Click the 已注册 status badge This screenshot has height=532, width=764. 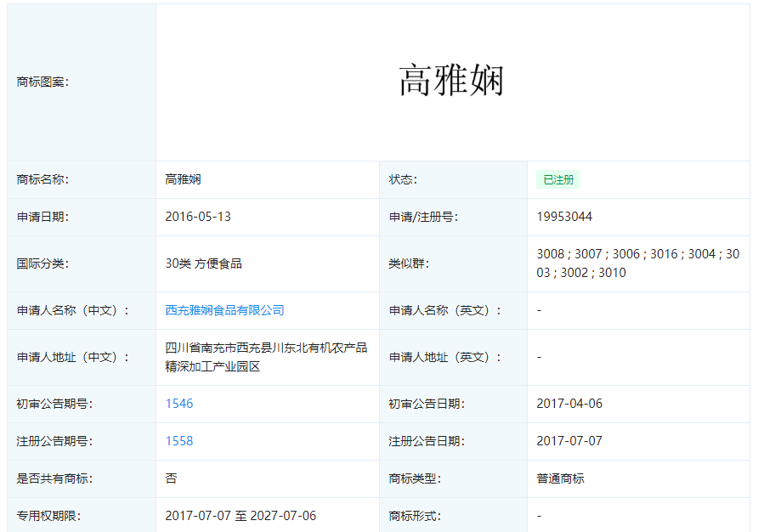(x=558, y=180)
